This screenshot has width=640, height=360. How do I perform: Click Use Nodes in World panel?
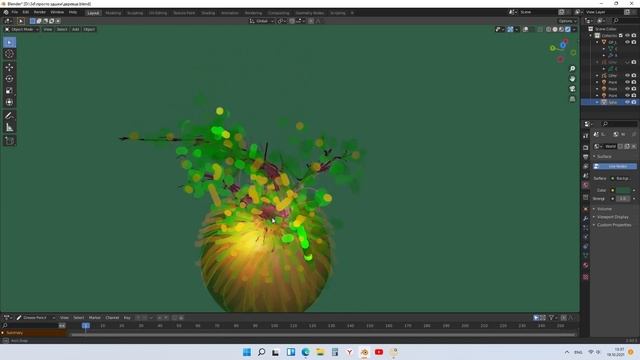pos(615,167)
